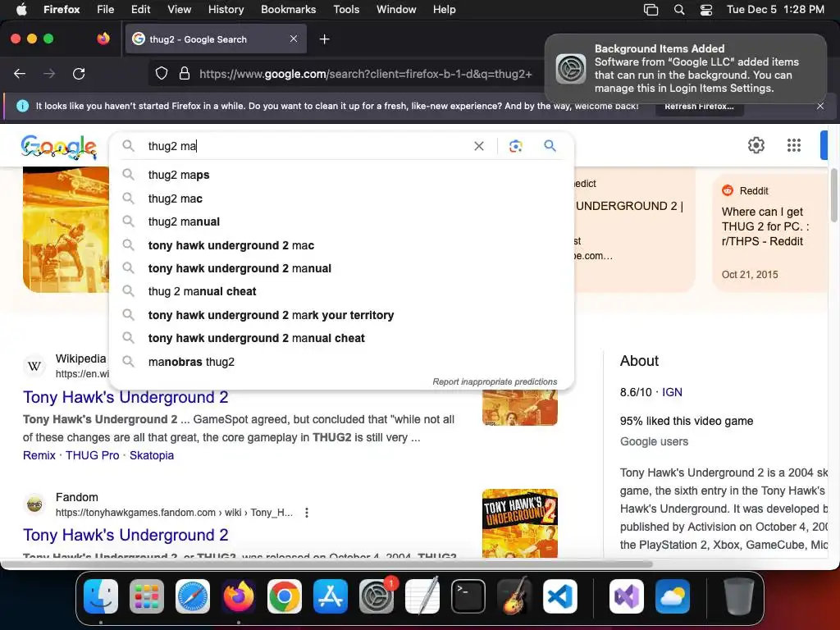Open Visual Studio Code from Dock
Screen dimensions: 840x630
pos(560,596)
